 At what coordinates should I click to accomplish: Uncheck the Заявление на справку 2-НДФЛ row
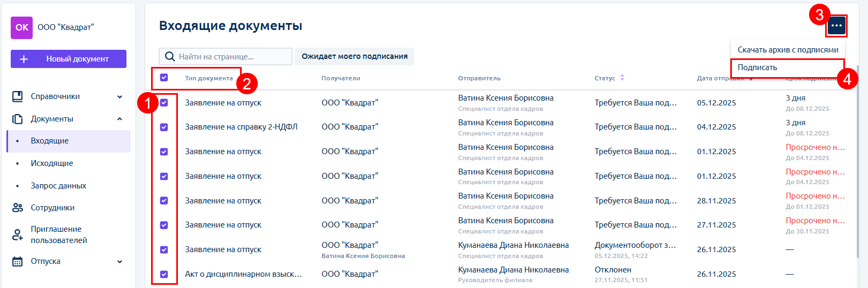pos(164,127)
